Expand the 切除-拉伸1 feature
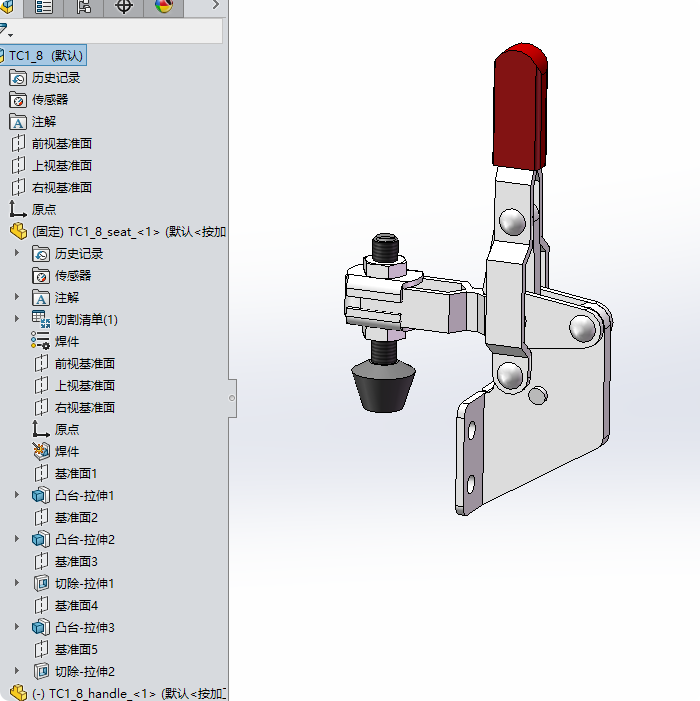This screenshot has height=701, width=700. (17, 583)
